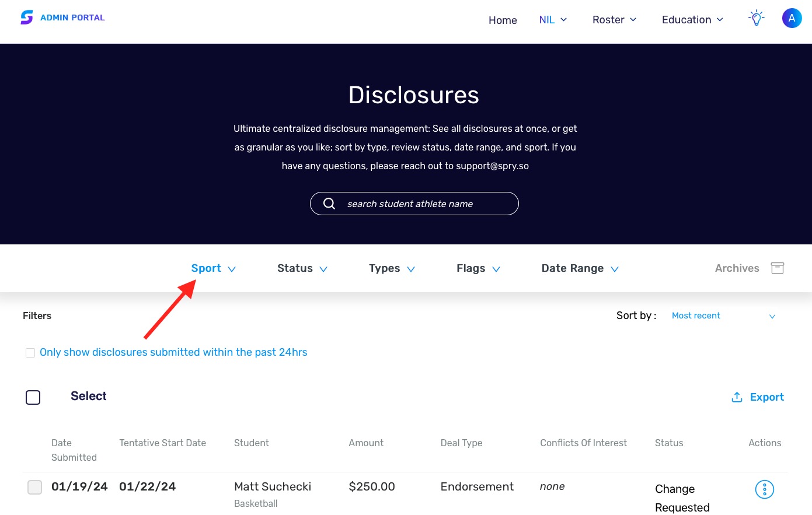Click the Export upload icon

(737, 397)
